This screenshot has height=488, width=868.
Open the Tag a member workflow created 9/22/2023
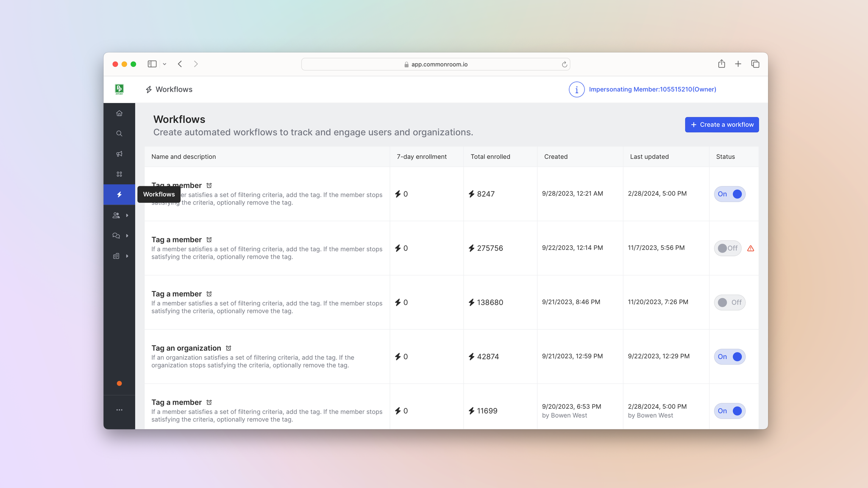(176, 240)
